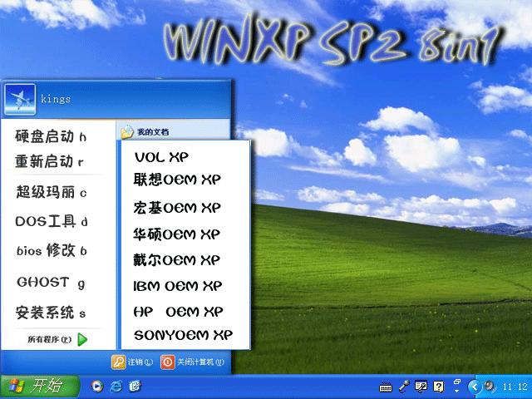Open Internet Explorer quick launch icon
Screen dimensions: 532x399
116,387
